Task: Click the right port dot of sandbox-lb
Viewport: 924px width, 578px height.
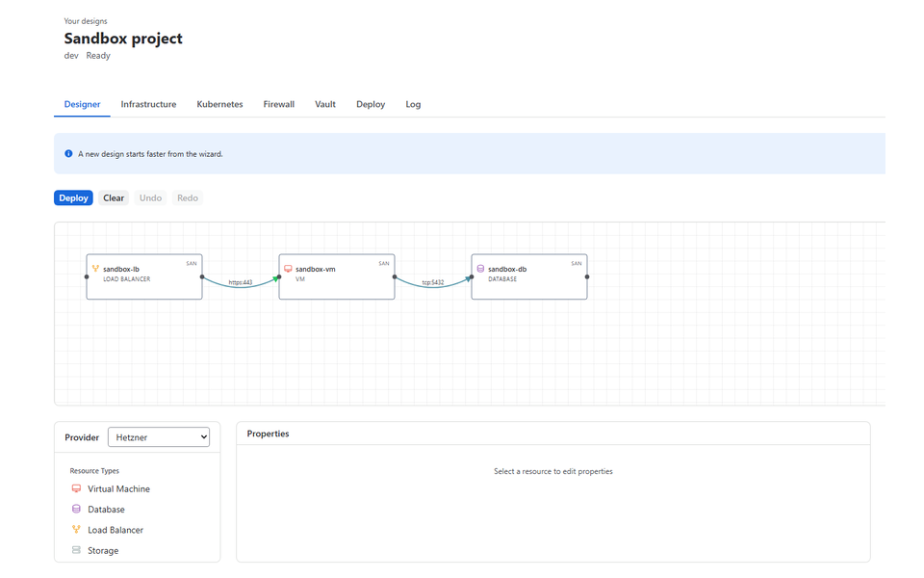Action: tap(202, 276)
